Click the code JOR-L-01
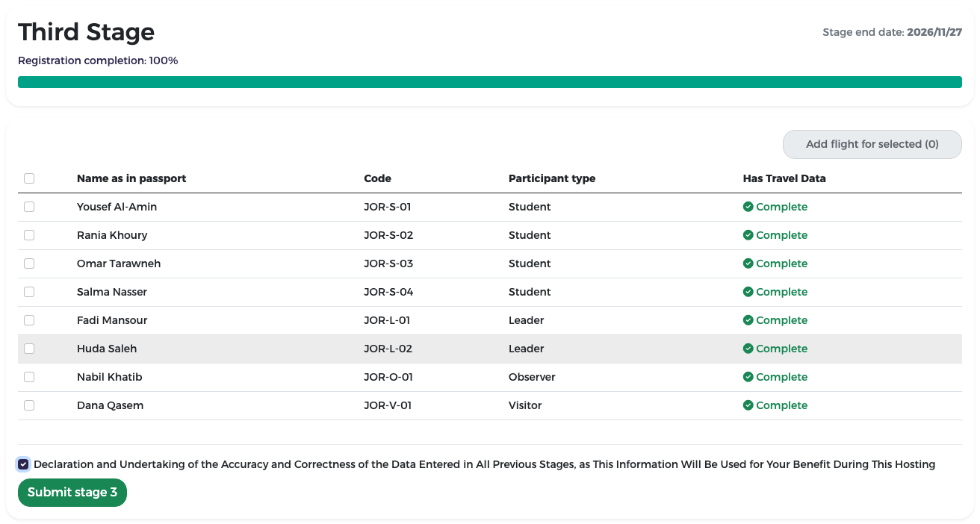The width and height of the screenshot is (980, 524). tap(387, 320)
